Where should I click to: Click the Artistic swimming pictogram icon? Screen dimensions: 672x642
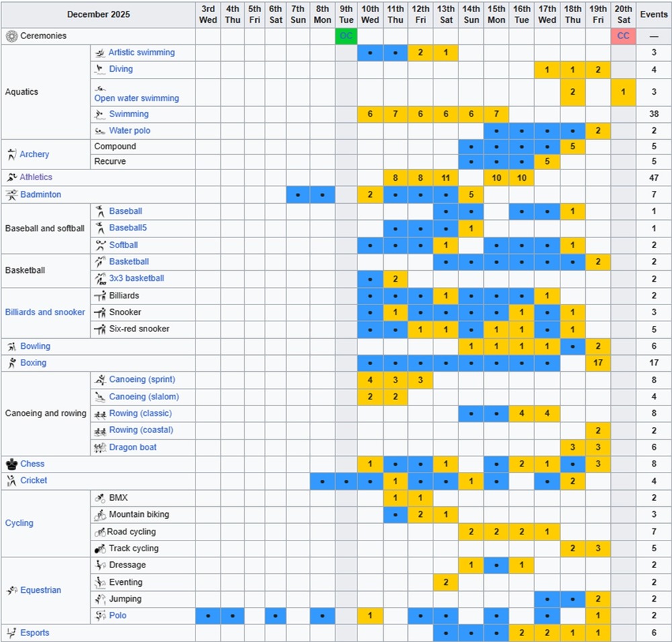point(99,53)
